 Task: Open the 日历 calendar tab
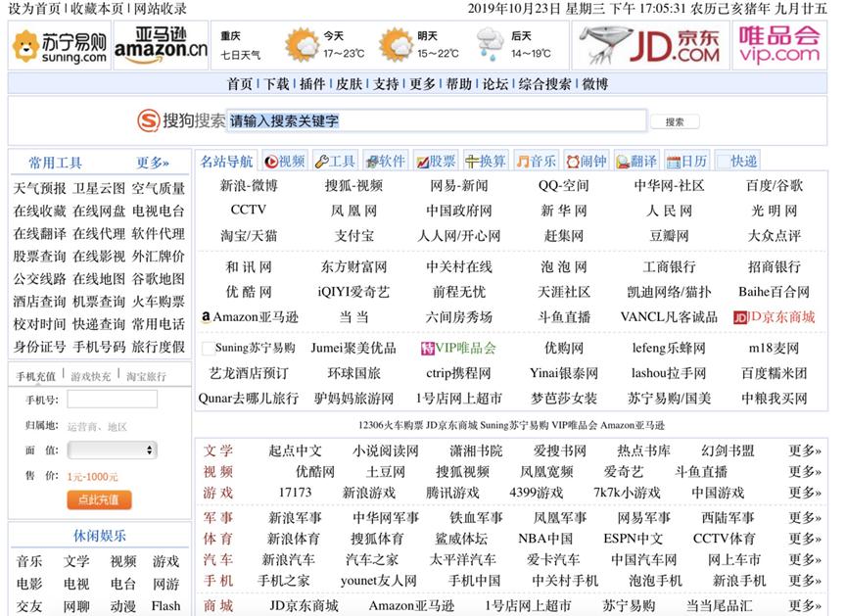[x=686, y=161]
